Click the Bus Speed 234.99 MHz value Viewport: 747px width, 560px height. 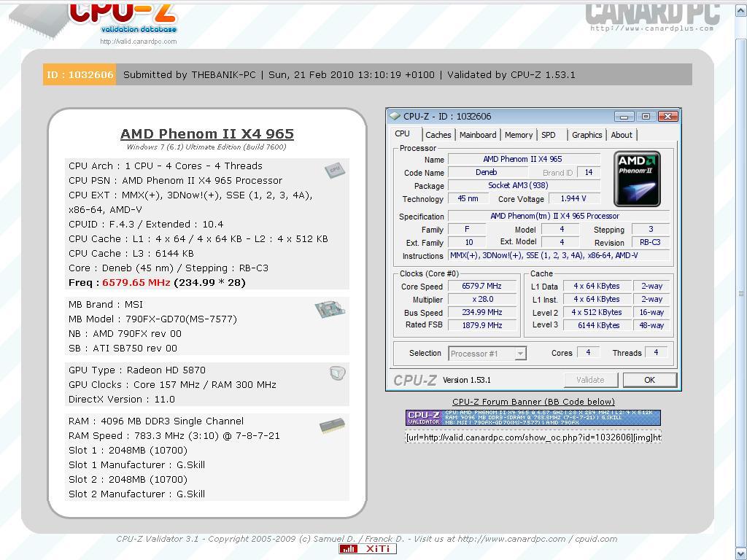[481, 312]
